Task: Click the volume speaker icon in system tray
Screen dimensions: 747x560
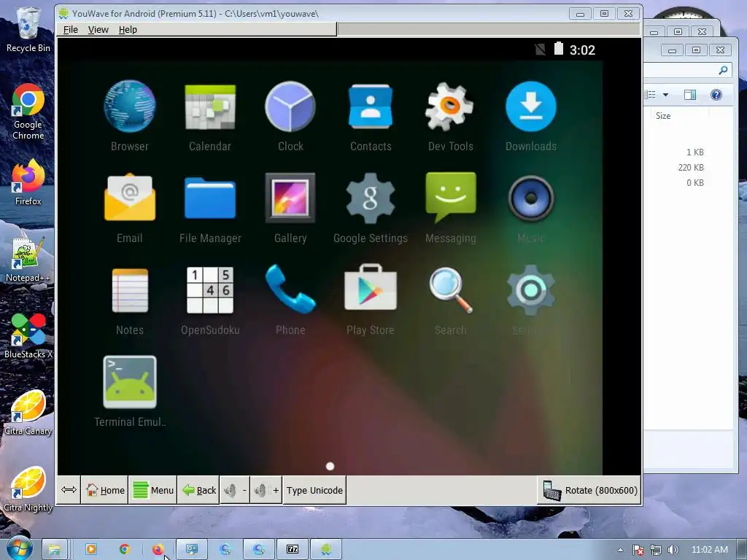Action: (x=673, y=550)
